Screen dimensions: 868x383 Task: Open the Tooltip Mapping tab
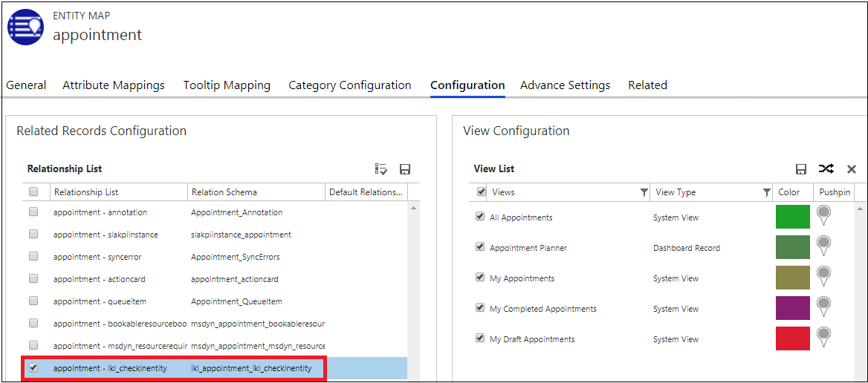point(227,85)
